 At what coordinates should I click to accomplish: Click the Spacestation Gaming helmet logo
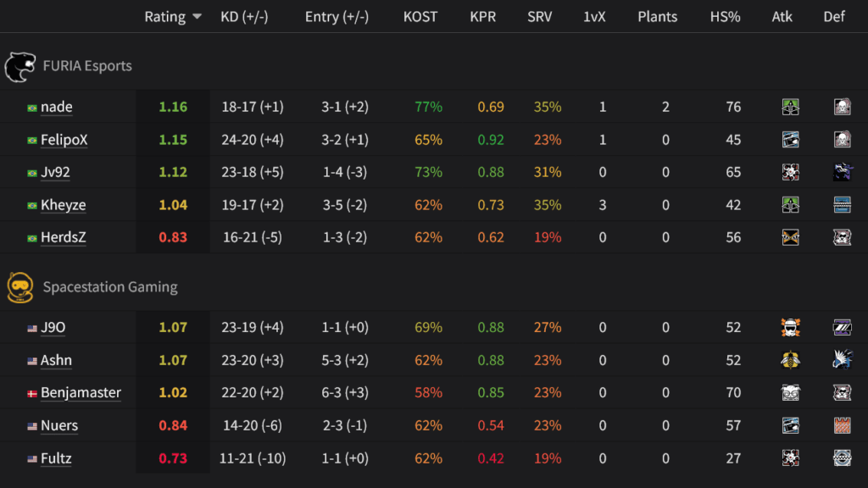tap(21, 287)
